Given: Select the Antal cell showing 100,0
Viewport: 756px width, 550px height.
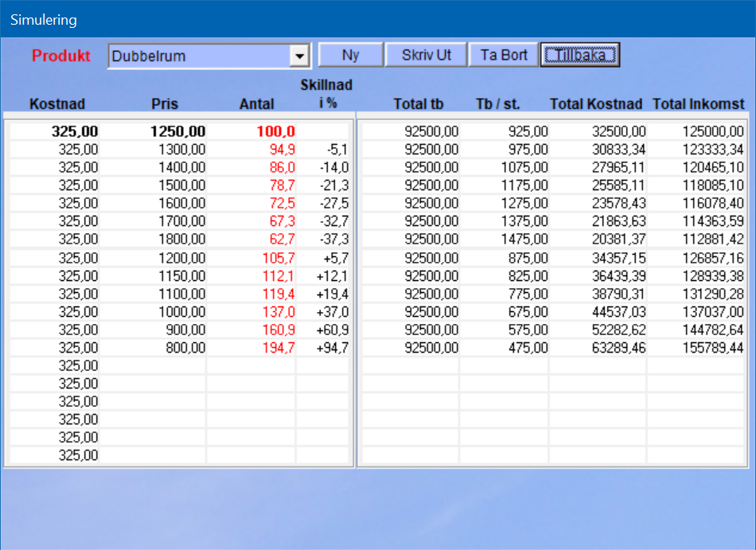Looking at the screenshot, I should 251,131.
